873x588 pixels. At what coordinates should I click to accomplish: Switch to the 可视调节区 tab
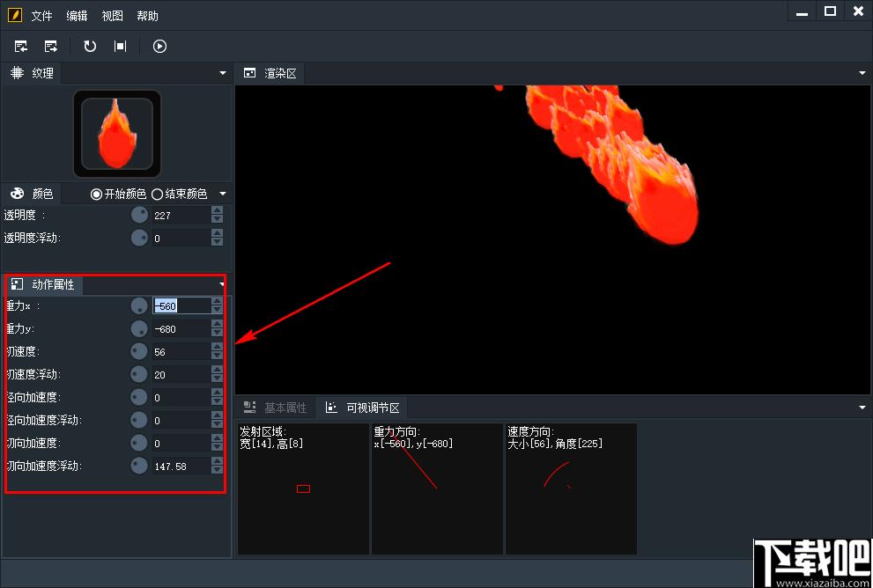[362, 408]
